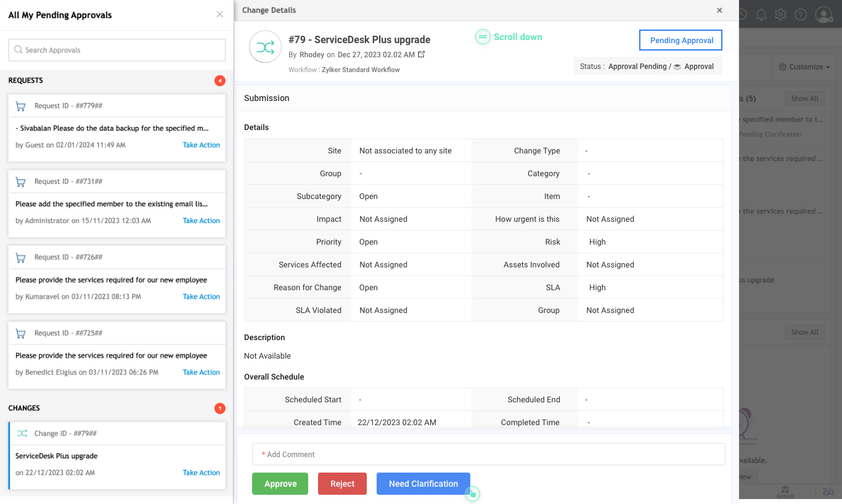Click into the Add Comment box
Screen dimensions: 842x504
coord(488,455)
